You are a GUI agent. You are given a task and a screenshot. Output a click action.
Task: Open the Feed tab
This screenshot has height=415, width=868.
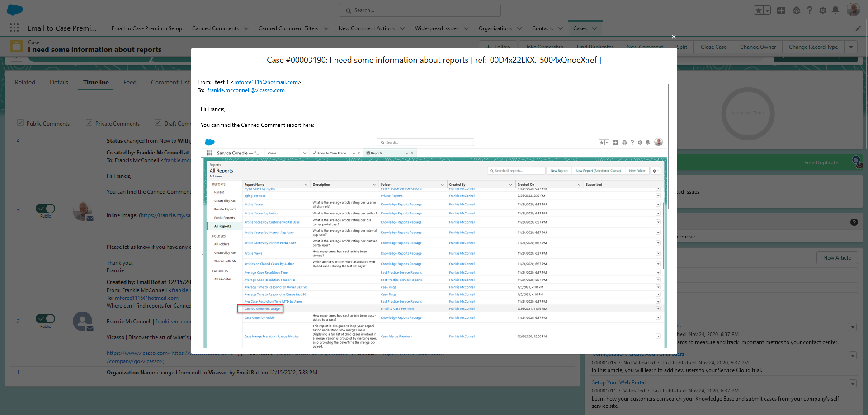pyautogui.click(x=130, y=82)
